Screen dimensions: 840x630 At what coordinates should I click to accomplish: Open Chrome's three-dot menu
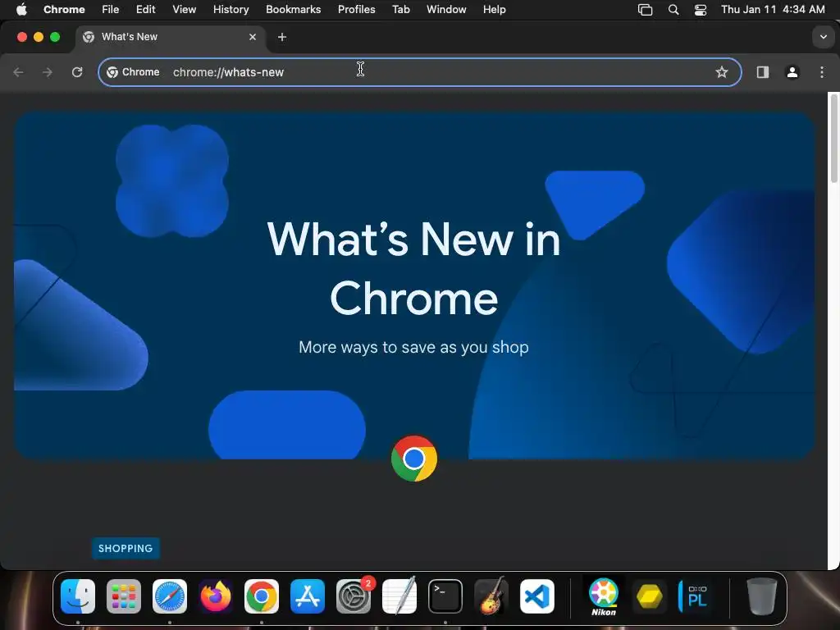tap(822, 72)
